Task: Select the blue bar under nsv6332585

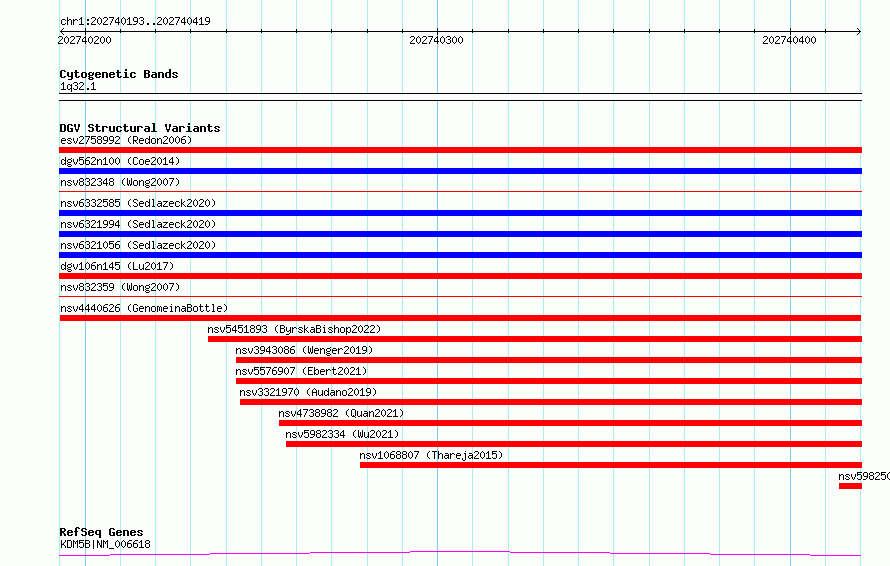Action: tap(460, 213)
